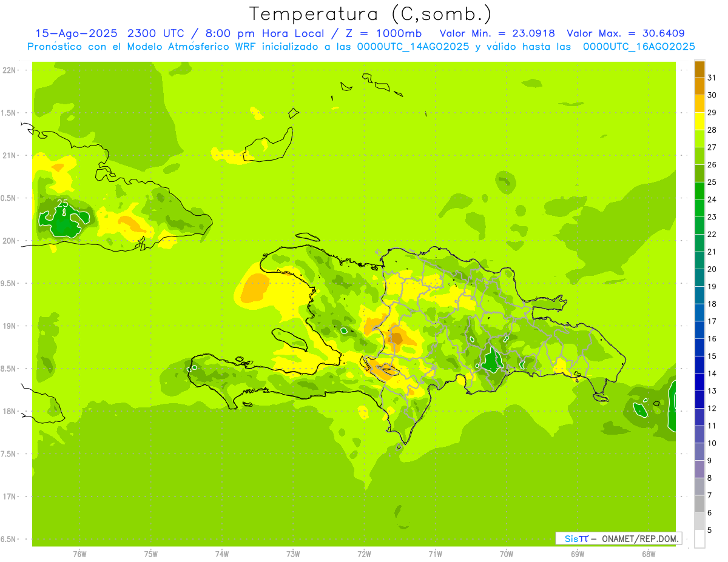Image resolution: width=728 pixels, height=562 pixels.
Task: Click the '0000UTC_14AGO2025' initialization time
Action: click(413, 47)
